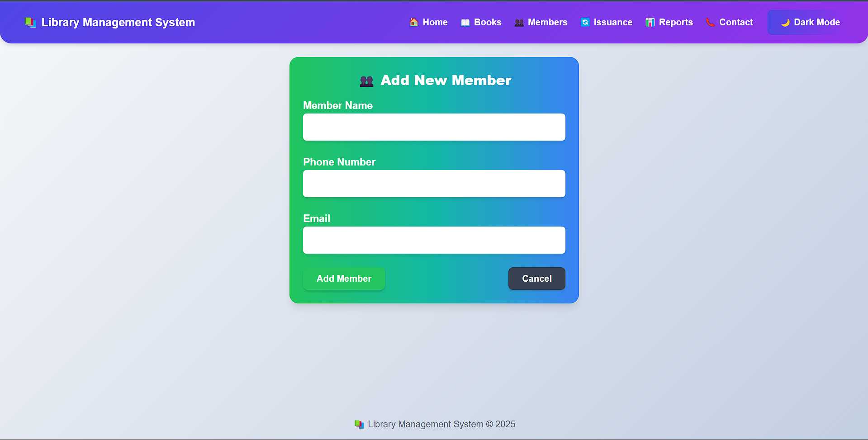The image size is (868, 440).
Task: Focus the Member Name input field
Action: coord(434,127)
